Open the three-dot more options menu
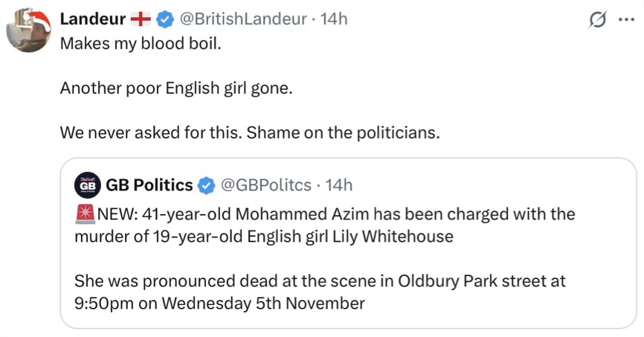644x337 pixels. [x=625, y=20]
